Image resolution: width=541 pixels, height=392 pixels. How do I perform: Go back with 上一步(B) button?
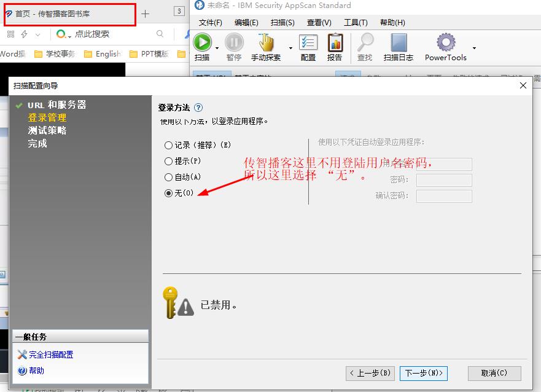click(370, 373)
